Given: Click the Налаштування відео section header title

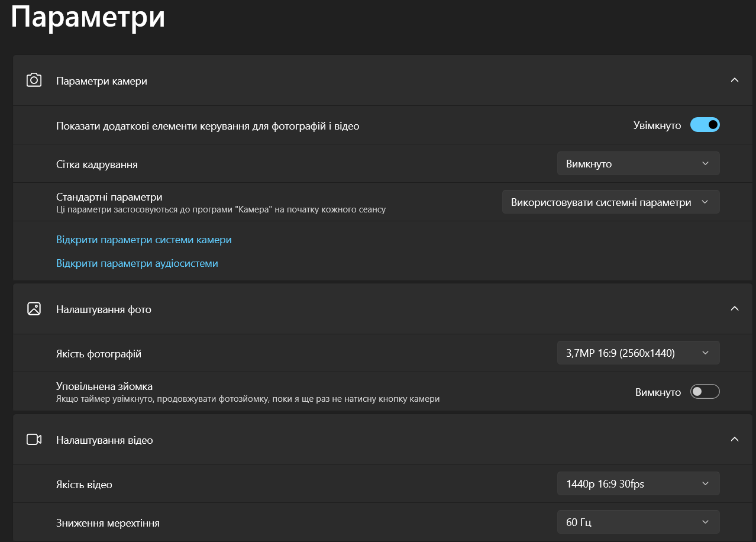Looking at the screenshot, I should (105, 440).
